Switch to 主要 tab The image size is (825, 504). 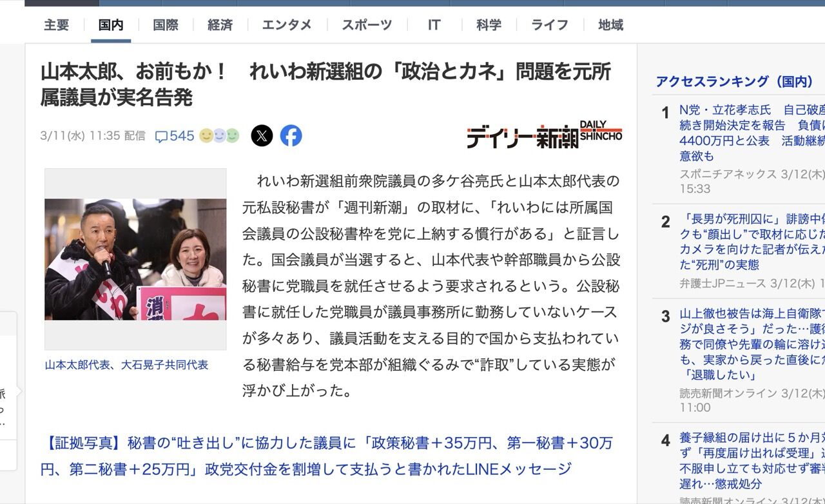(x=57, y=25)
